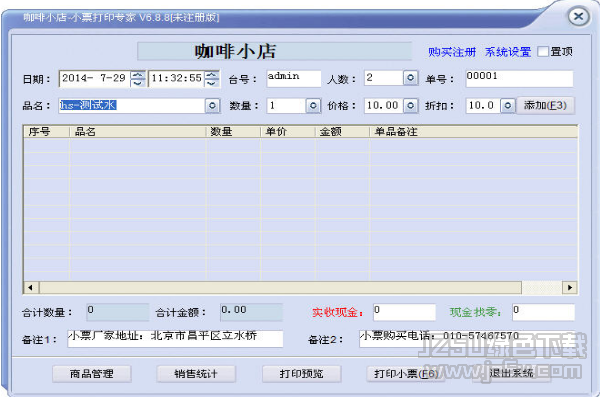Click the 咖啡小店 shop title banner
This screenshot has width=600, height=397.
(274, 51)
